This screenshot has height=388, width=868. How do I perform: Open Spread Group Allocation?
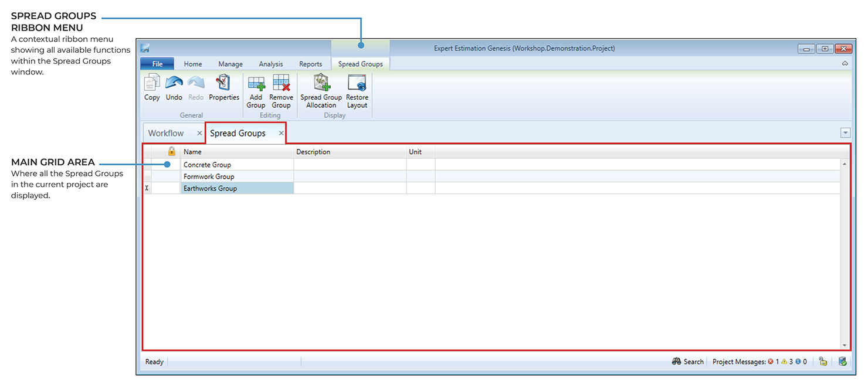[321, 92]
